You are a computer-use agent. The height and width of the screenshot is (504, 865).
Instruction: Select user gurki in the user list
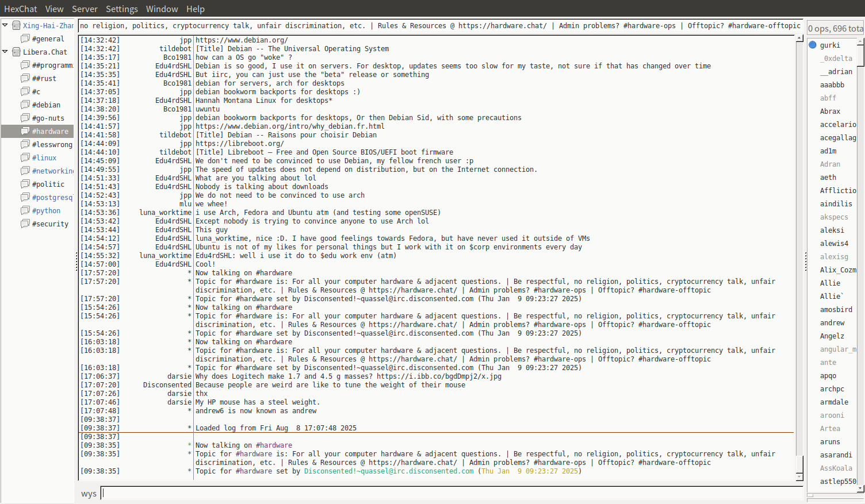tap(830, 45)
